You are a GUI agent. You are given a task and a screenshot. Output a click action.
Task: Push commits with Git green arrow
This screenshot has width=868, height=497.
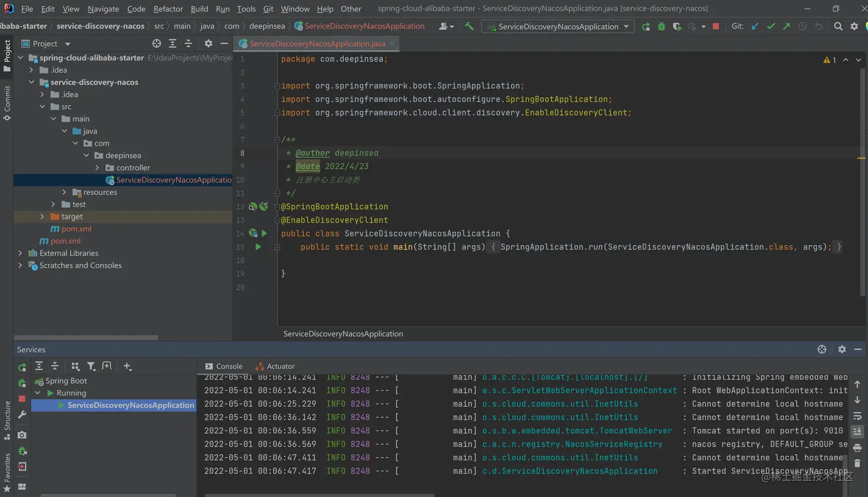pos(786,26)
